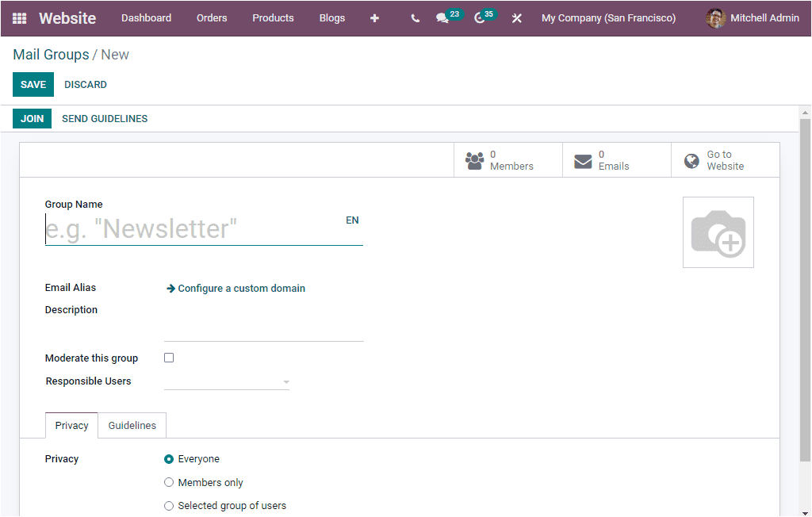
Task: Open the apps grid menu
Action: click(19, 17)
